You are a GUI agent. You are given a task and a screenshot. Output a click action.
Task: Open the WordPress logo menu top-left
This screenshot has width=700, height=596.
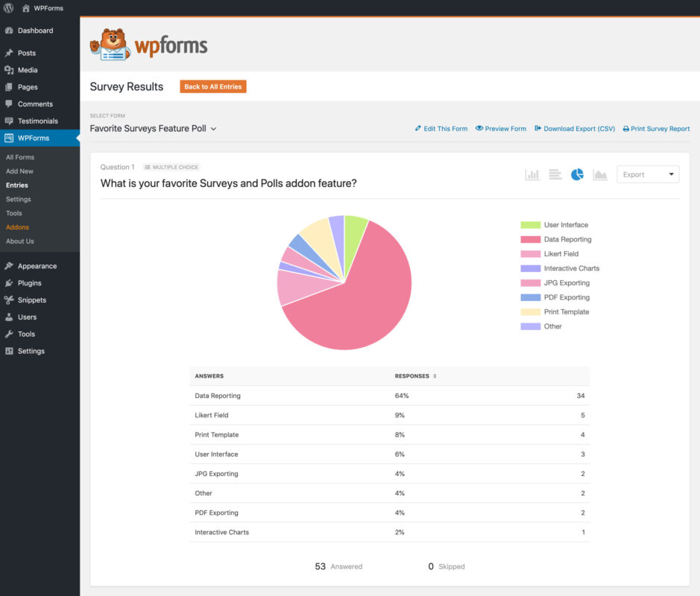coord(8,7)
